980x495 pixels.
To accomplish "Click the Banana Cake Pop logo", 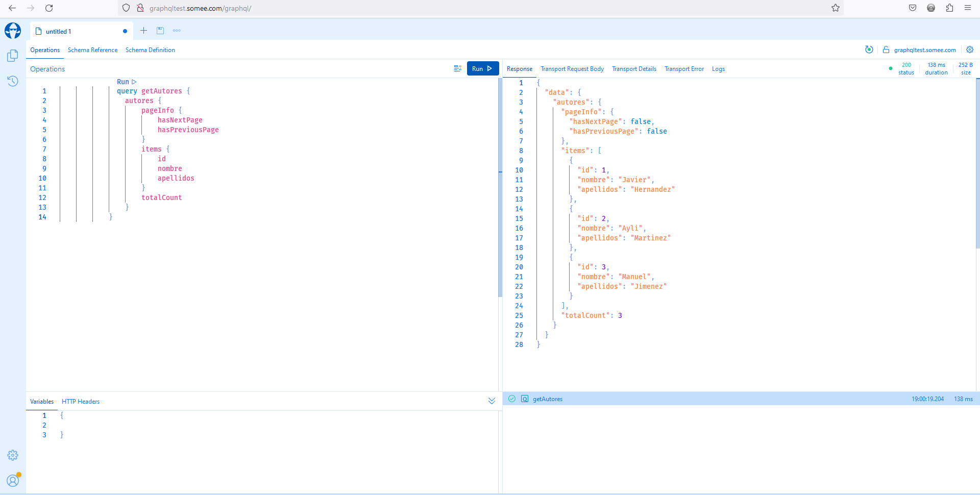I will [12, 31].
